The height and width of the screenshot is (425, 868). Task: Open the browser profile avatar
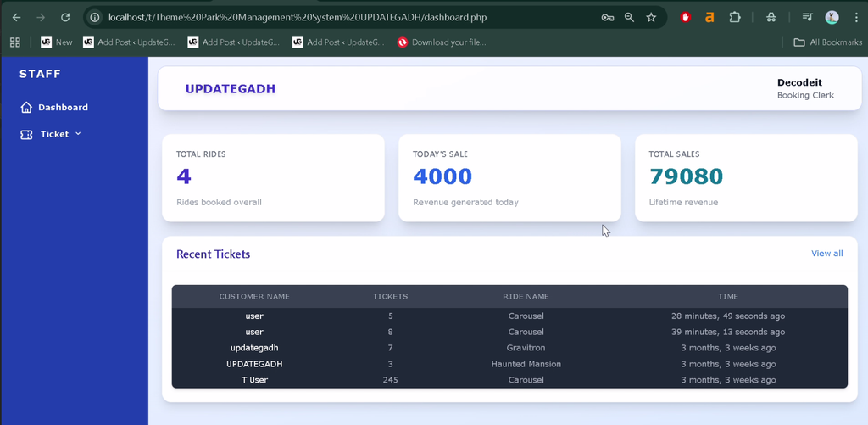click(x=832, y=18)
